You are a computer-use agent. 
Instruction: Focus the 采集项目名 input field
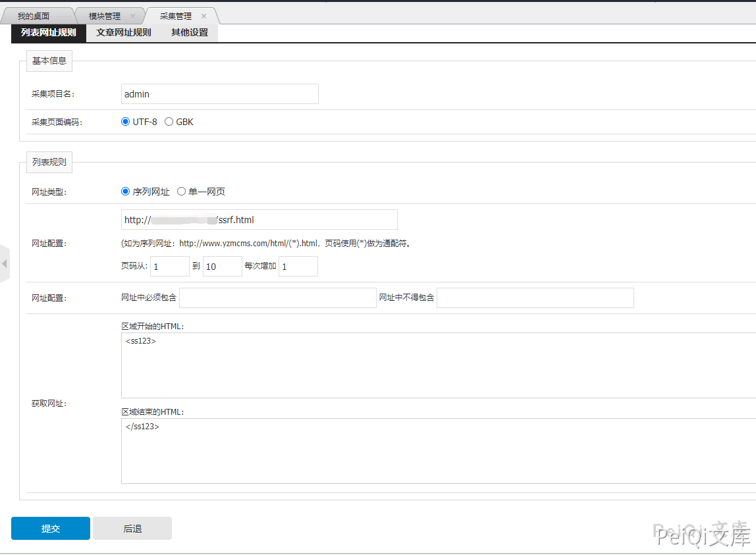[219, 94]
